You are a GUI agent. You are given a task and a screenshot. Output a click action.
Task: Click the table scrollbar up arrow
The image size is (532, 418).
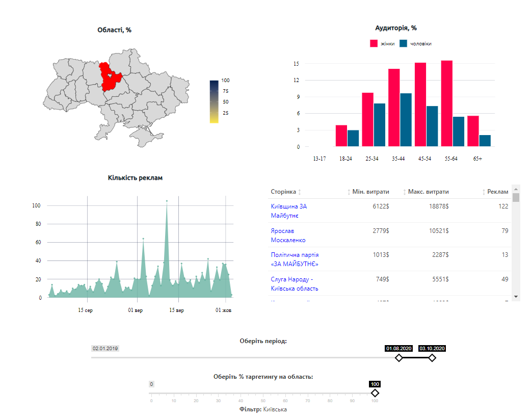(x=516, y=188)
